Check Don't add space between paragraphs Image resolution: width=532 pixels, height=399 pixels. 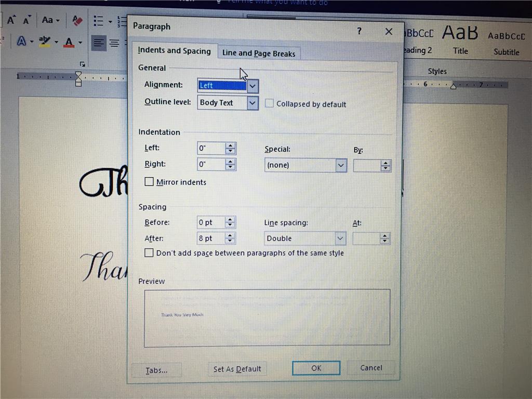pyautogui.click(x=149, y=253)
